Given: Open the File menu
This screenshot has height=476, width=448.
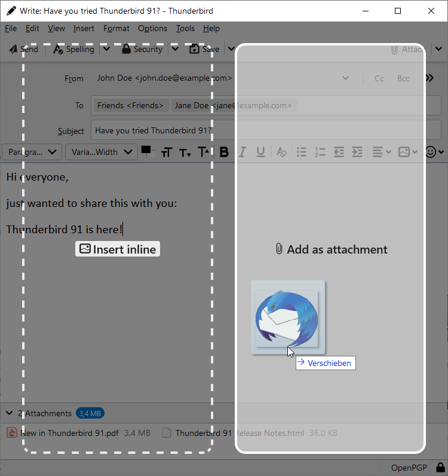Looking at the screenshot, I should [11, 29].
